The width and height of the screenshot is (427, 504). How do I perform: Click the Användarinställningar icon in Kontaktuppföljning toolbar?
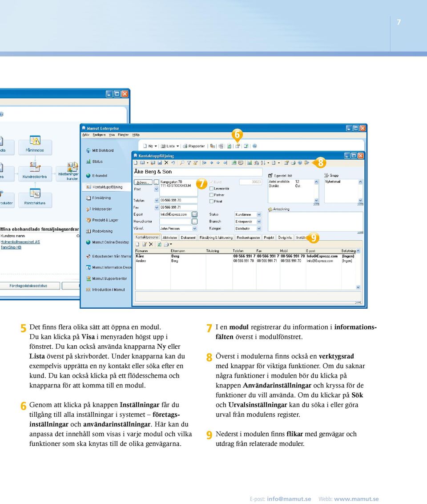tap(286, 163)
